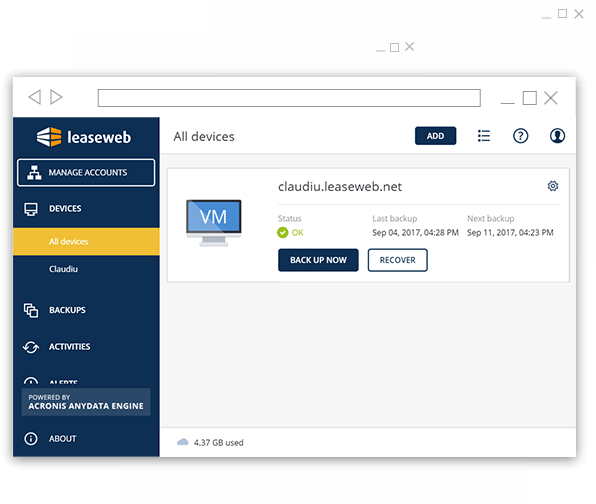Open Manage Accounts

tap(86, 173)
